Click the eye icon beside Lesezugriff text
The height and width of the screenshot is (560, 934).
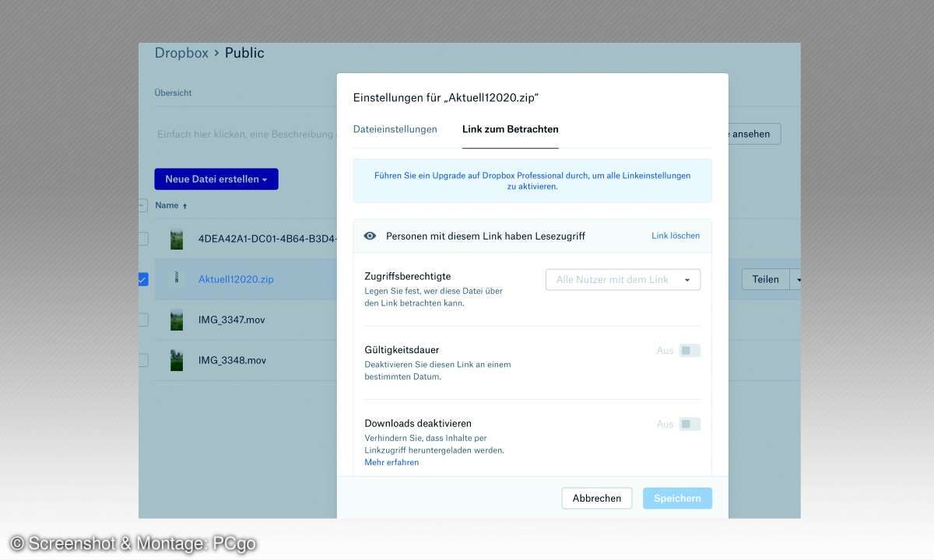[370, 236]
